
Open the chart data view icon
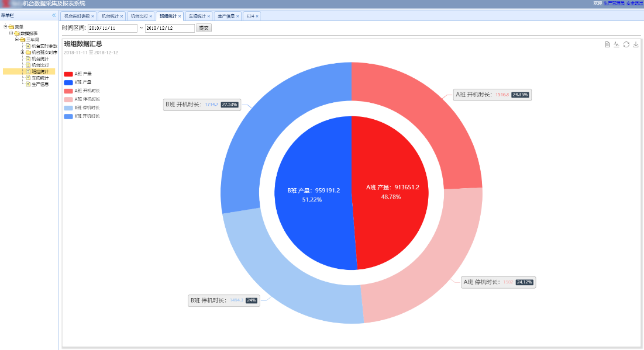[x=607, y=44]
